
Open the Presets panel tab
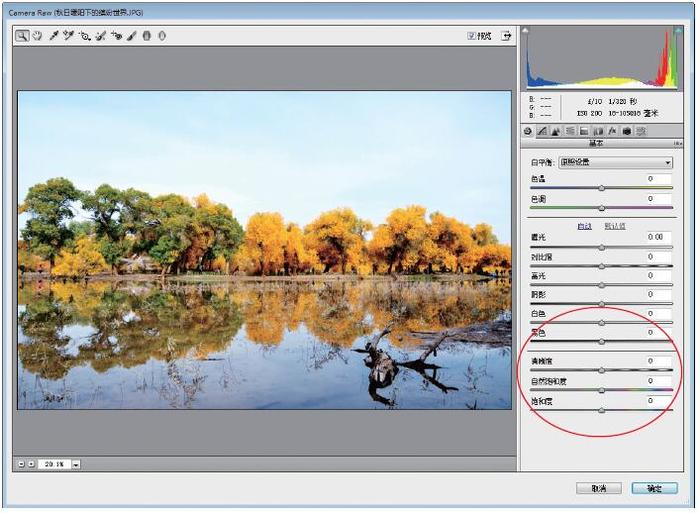641,131
